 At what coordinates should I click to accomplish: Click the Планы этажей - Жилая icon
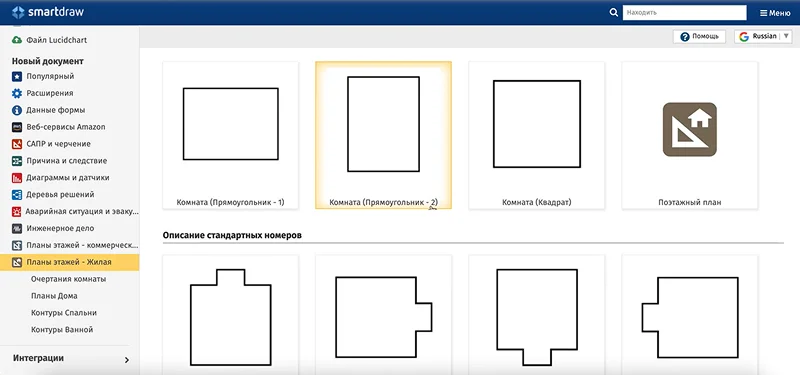tap(17, 263)
